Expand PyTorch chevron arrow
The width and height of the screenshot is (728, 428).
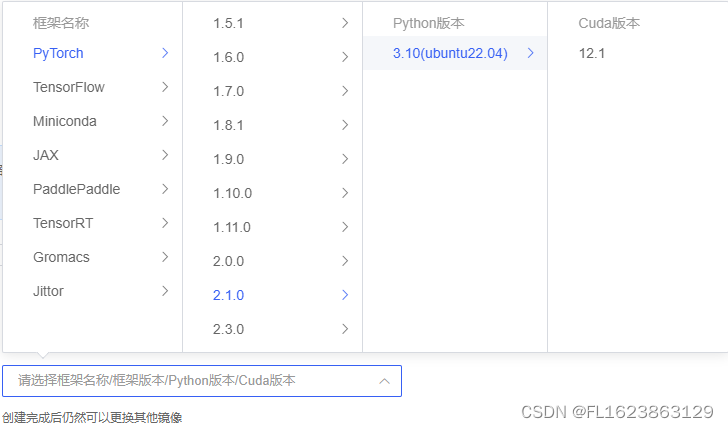pyautogui.click(x=165, y=53)
